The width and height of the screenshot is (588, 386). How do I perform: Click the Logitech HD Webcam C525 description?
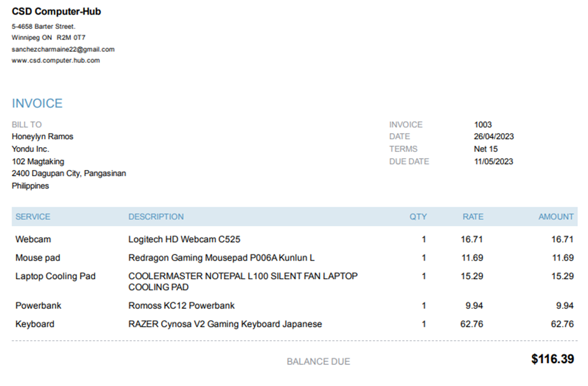pyautogui.click(x=184, y=239)
